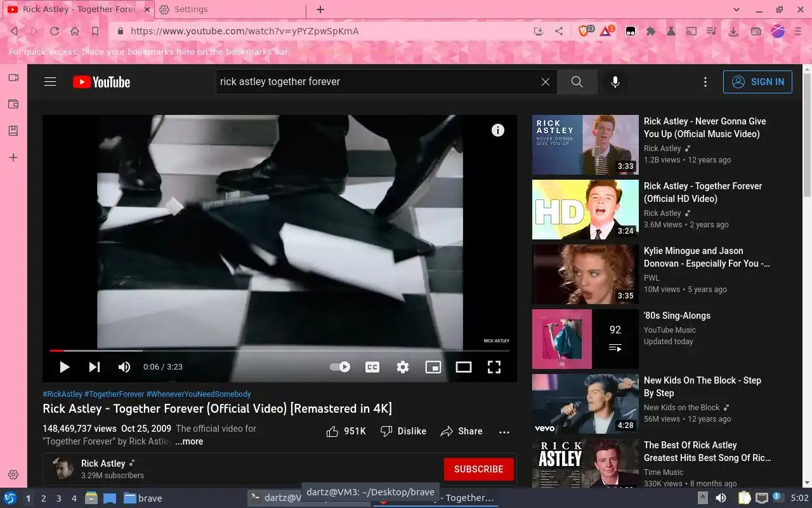
Task: Open sidebar settings gear
Action: tap(13, 475)
